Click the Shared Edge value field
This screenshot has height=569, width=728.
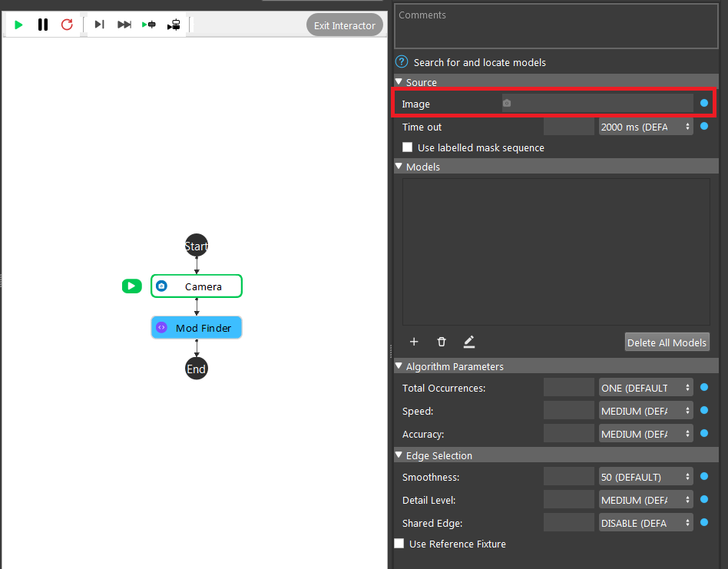pyautogui.click(x=569, y=523)
